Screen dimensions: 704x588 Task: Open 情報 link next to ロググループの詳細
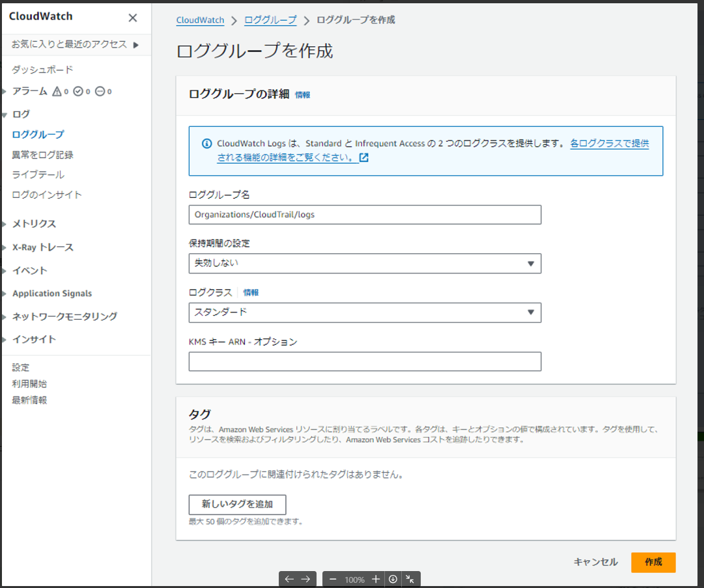tap(303, 94)
